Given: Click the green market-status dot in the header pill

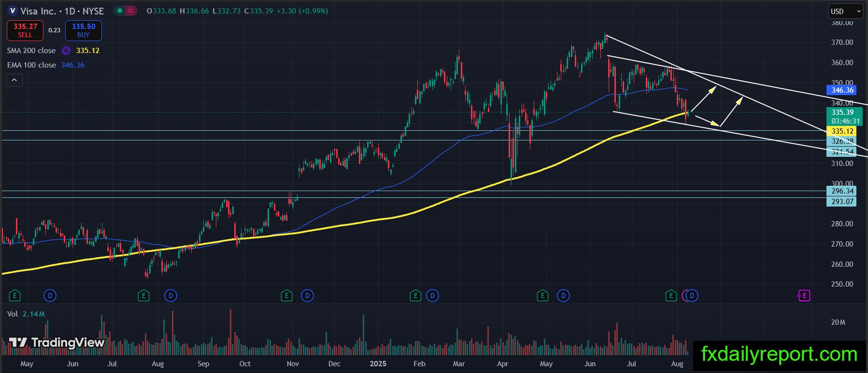Looking at the screenshot, I should pyautogui.click(x=119, y=11).
